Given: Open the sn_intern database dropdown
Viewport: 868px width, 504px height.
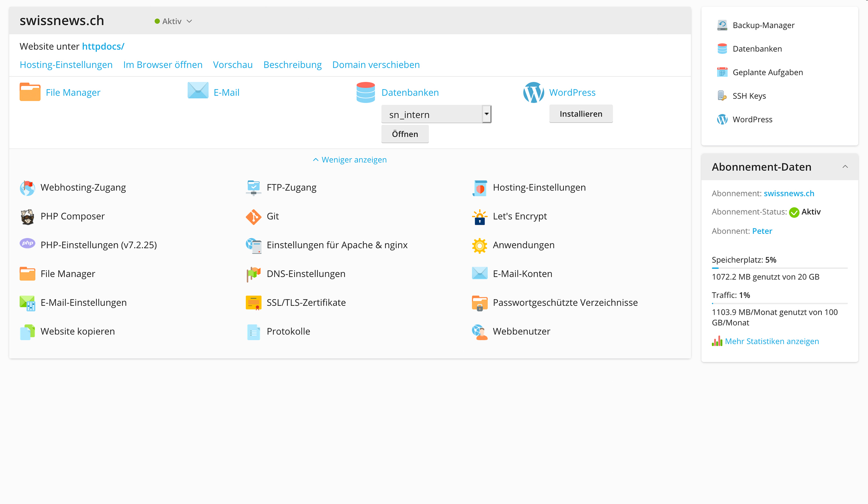Looking at the screenshot, I should 436,114.
